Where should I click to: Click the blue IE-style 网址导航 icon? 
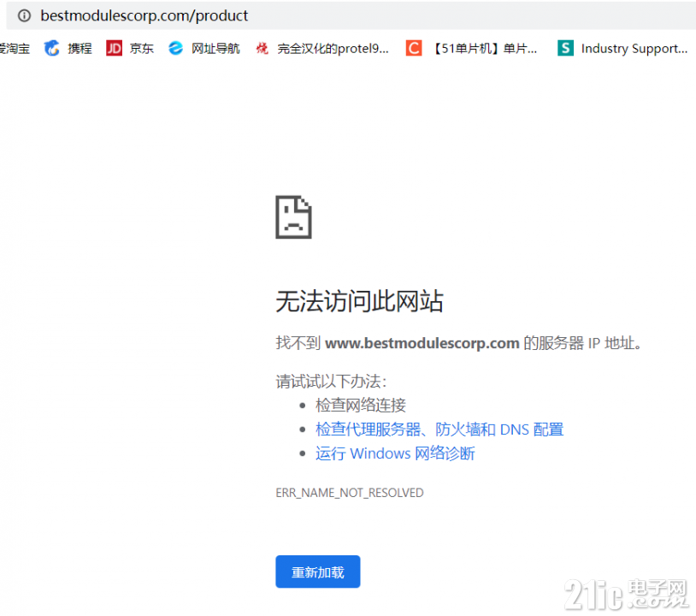tap(176, 48)
